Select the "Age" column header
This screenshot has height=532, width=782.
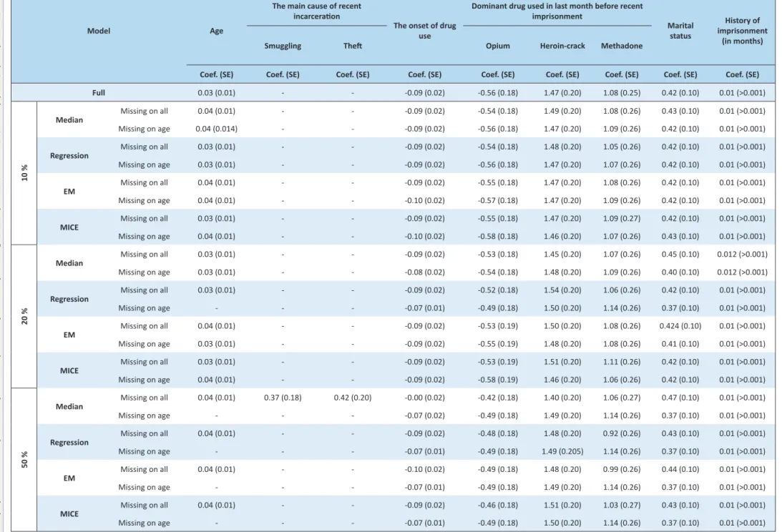click(x=217, y=31)
